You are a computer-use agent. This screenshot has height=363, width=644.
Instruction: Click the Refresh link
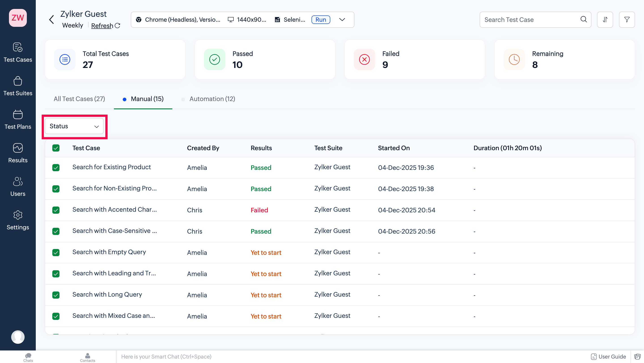[102, 25]
